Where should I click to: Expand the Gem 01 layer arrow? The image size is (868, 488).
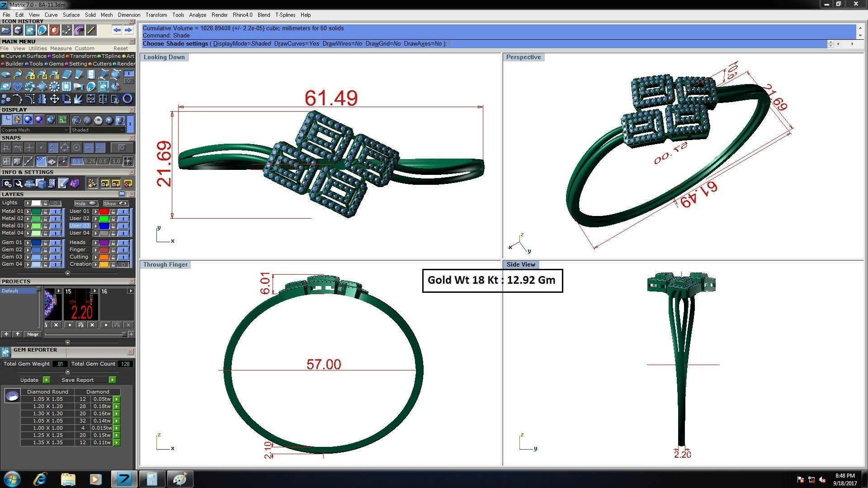[x=28, y=243]
